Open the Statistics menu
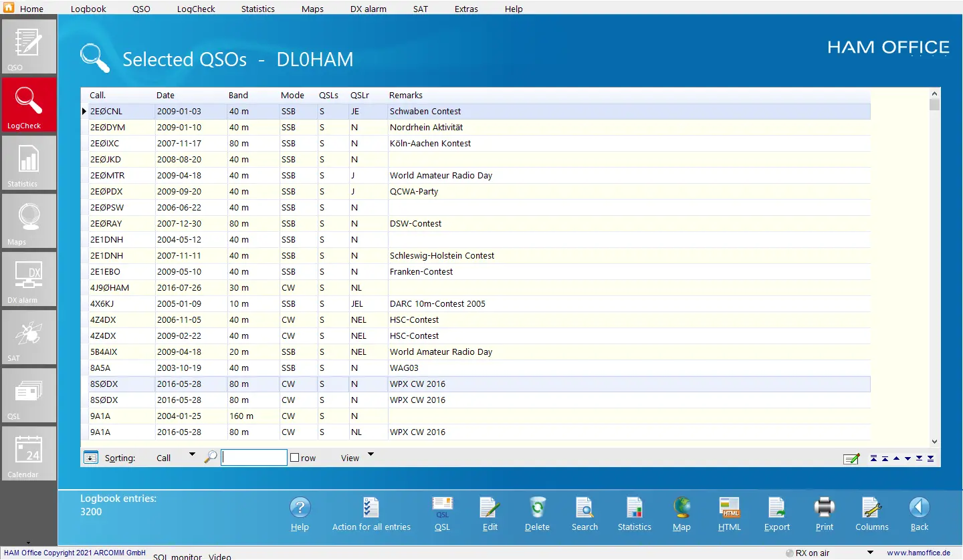Viewport: 963px width, 560px height. coord(257,9)
